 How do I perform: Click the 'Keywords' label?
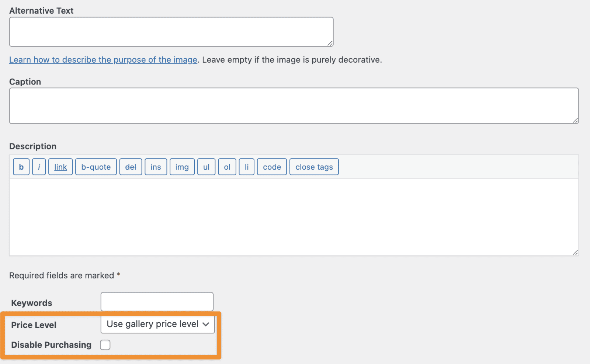pos(32,303)
